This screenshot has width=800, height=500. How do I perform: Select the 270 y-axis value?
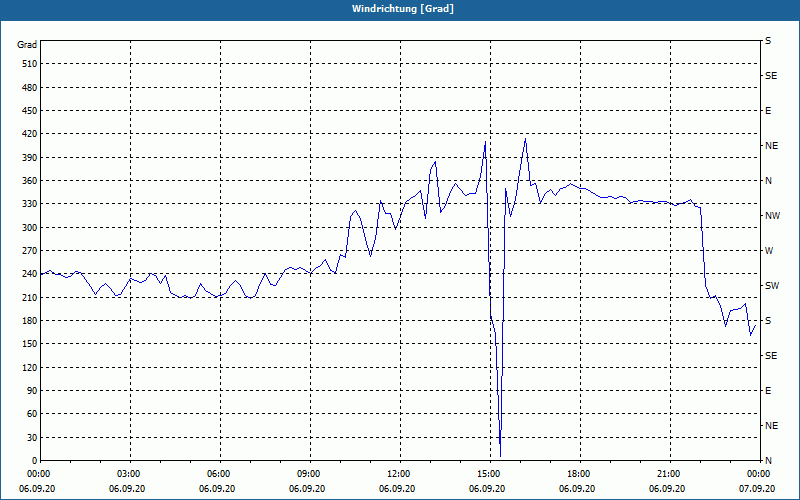pos(30,251)
